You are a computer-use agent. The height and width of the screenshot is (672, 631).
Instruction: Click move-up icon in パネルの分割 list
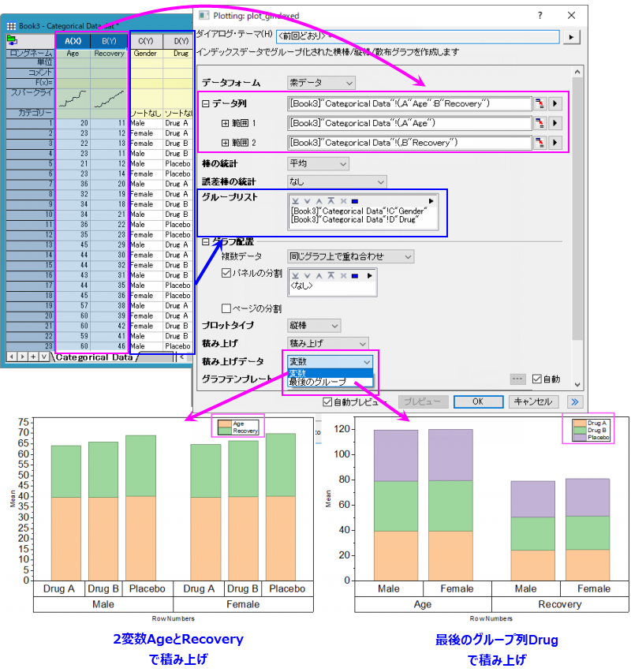[319, 276]
